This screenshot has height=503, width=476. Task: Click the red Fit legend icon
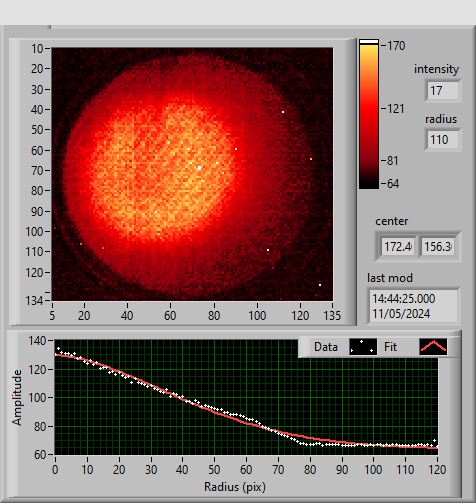point(433,347)
